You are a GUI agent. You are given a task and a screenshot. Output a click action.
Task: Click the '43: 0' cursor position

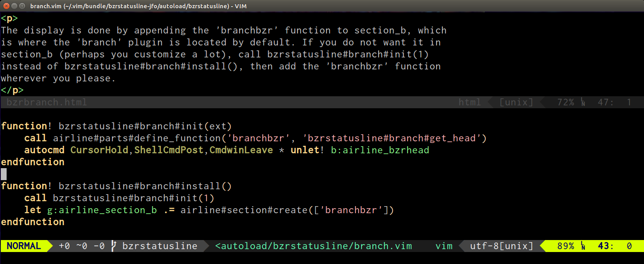click(x=615, y=246)
